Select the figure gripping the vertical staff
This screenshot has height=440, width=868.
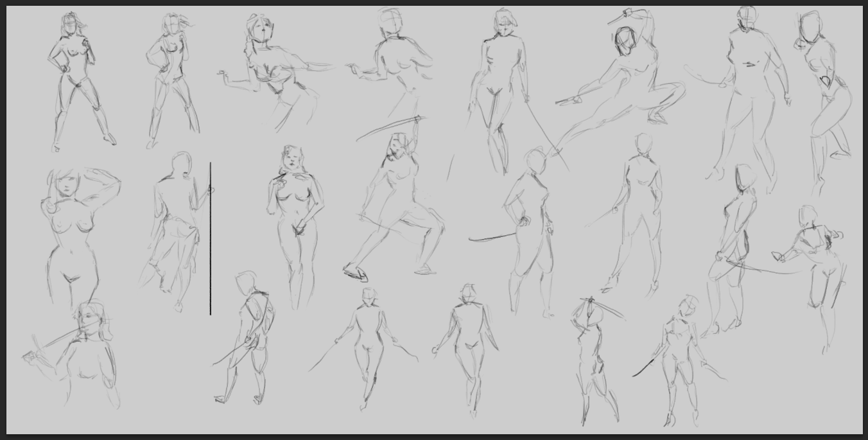coord(175,231)
